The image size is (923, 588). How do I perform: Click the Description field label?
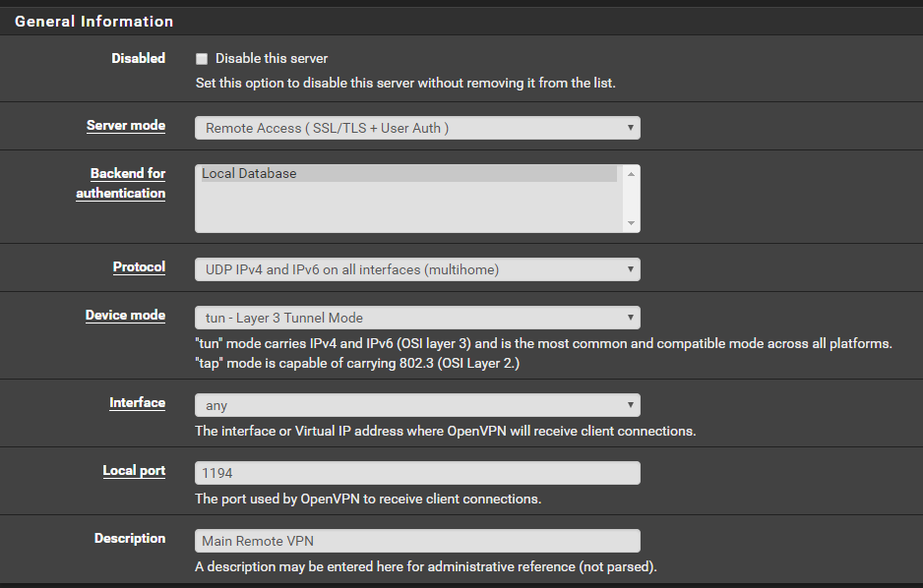[x=130, y=539]
